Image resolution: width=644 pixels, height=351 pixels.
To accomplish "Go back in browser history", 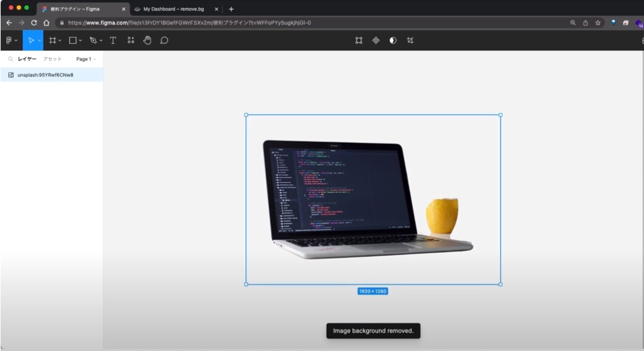I will [9, 23].
